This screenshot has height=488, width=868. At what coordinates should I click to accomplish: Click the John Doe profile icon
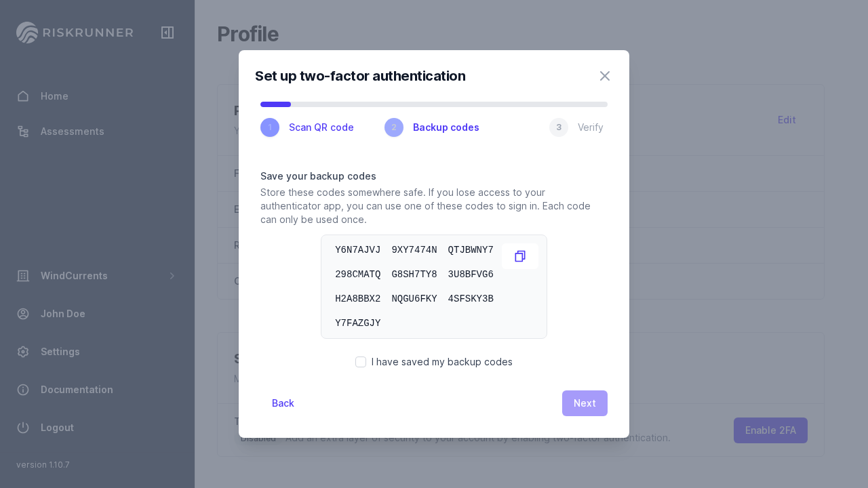23,314
